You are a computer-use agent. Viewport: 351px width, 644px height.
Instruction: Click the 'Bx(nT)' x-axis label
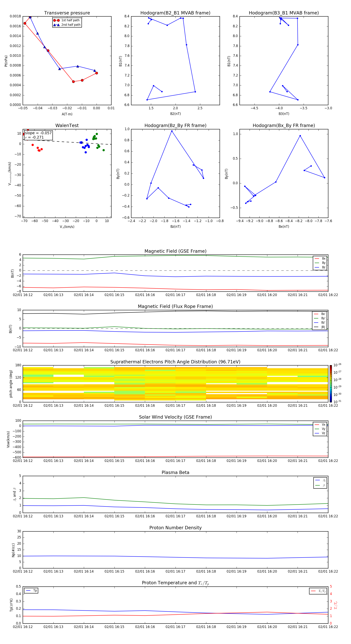tap(284, 227)
